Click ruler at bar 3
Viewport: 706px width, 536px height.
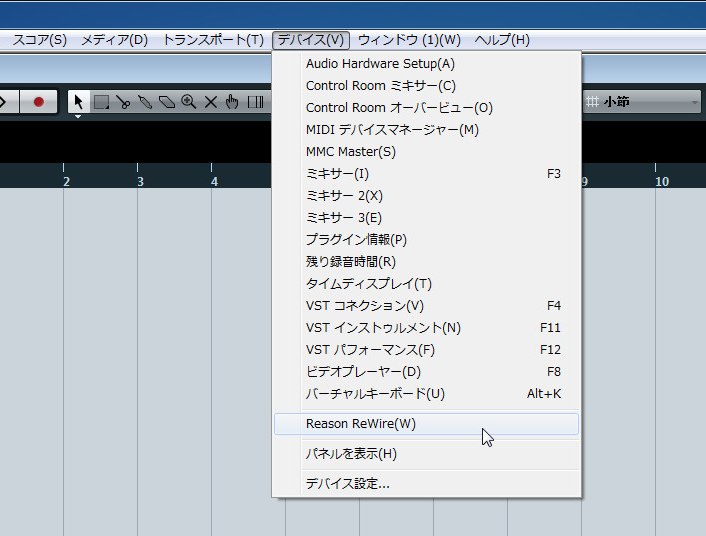(x=140, y=182)
